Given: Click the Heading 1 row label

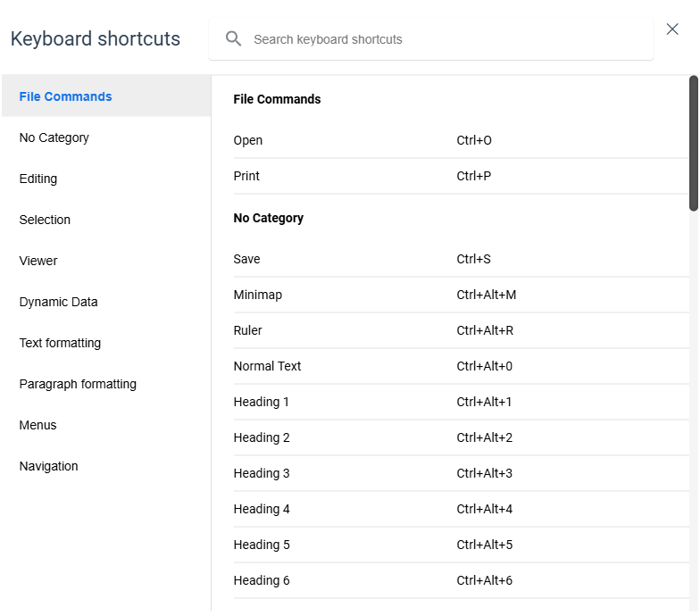Looking at the screenshot, I should (261, 402).
